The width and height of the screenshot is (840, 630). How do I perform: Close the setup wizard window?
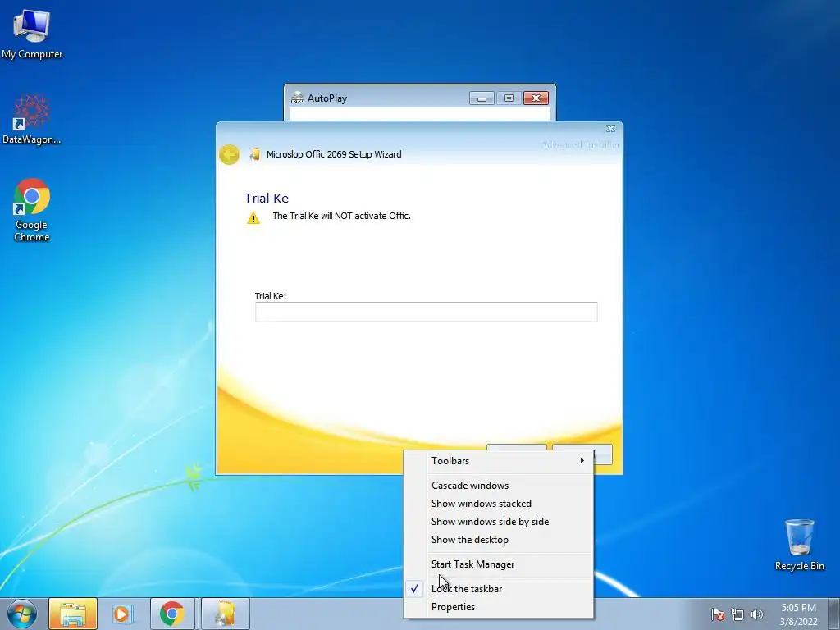point(610,129)
